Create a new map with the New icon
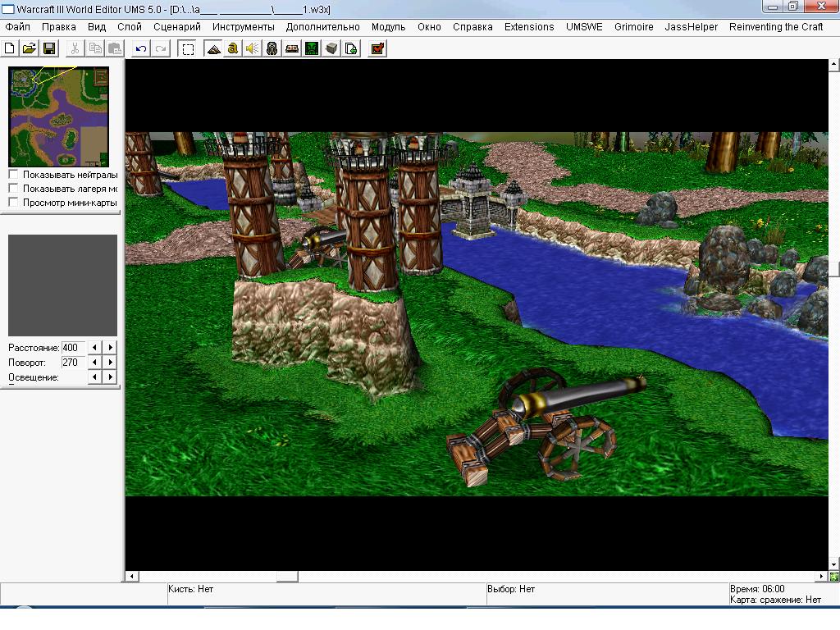This screenshot has height=630, width=840. pos(10,48)
